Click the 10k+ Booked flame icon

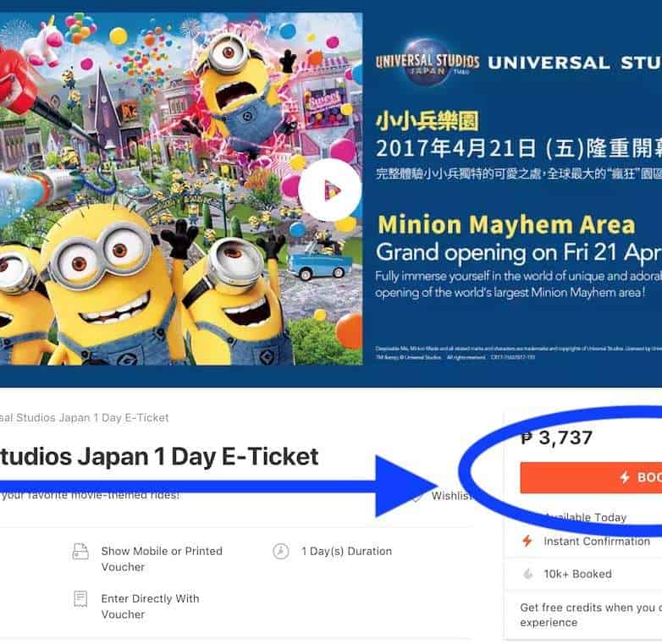[527, 574]
